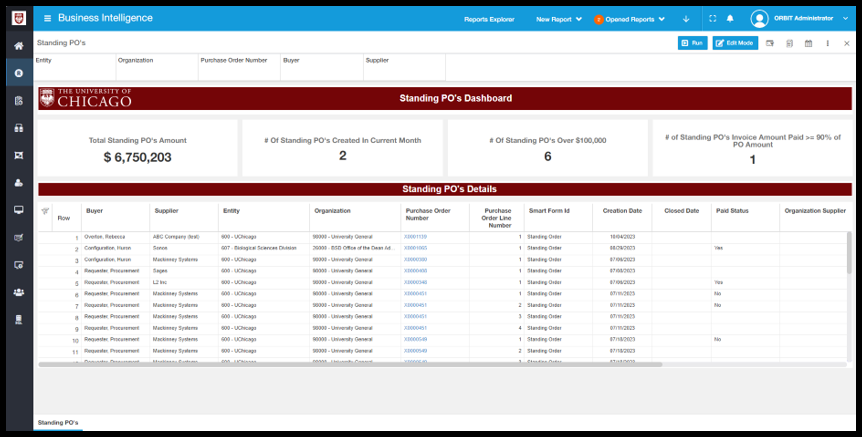Click the download arrow icon in header
Viewport: 862px width, 437px height.
click(686, 19)
